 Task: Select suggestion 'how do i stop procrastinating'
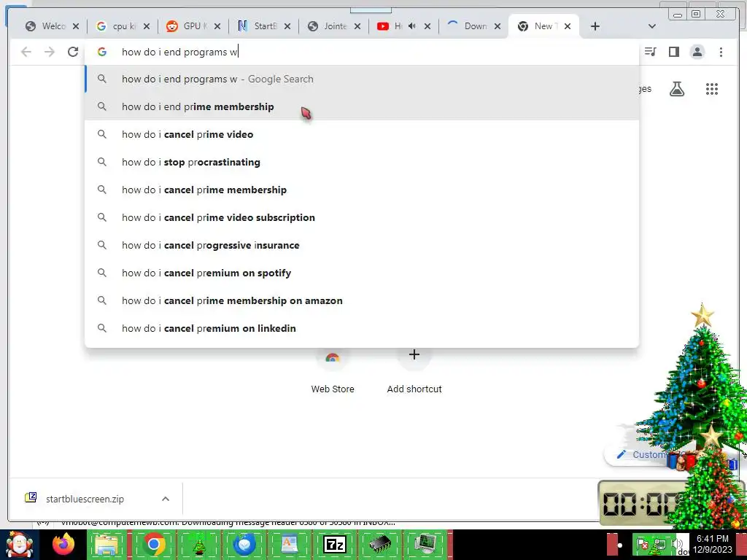(362, 162)
